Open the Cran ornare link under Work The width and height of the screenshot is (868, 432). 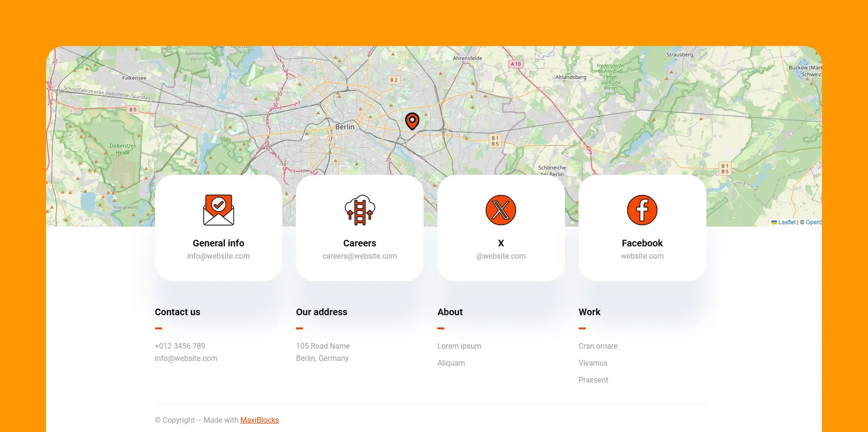(x=598, y=346)
